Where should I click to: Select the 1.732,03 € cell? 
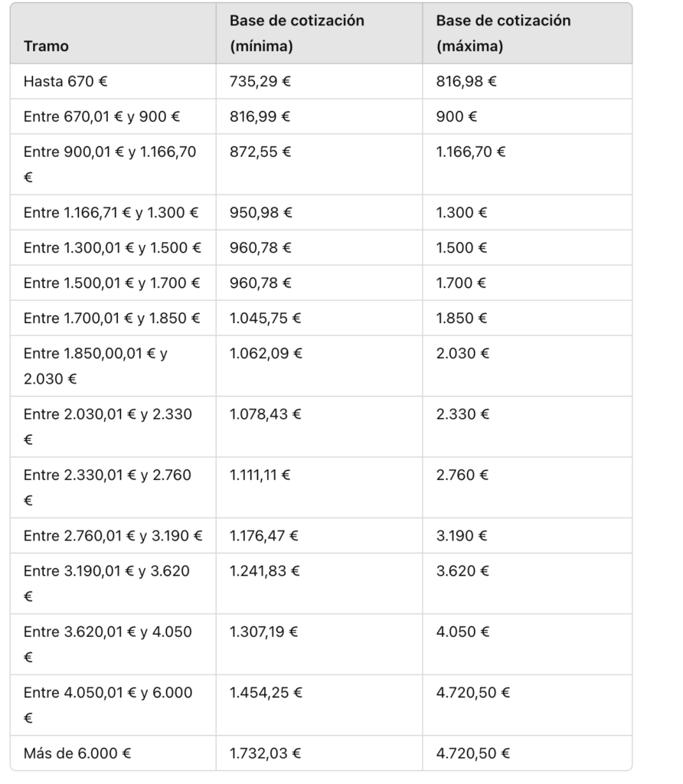pyautogui.click(x=266, y=753)
